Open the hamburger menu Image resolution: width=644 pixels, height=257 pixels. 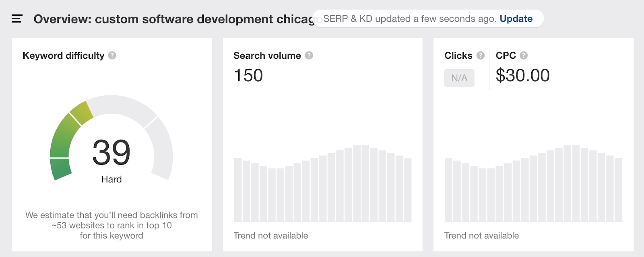point(17,19)
